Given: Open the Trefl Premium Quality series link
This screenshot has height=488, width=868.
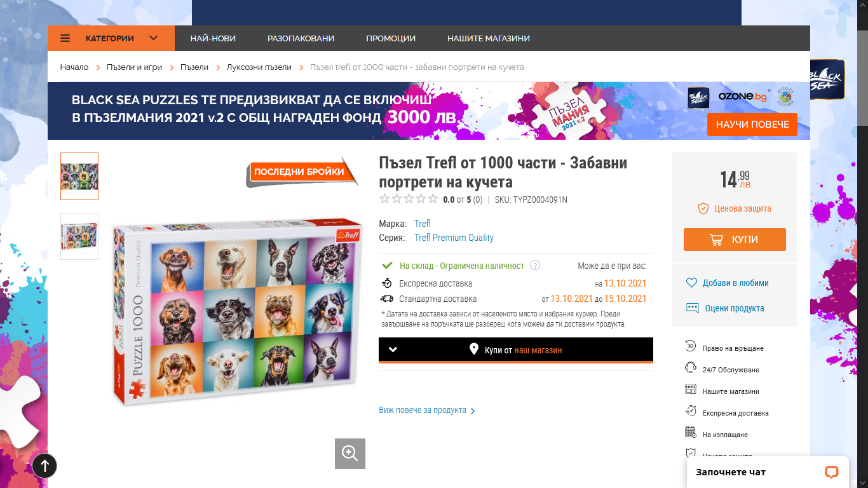Looking at the screenshot, I should click(454, 238).
